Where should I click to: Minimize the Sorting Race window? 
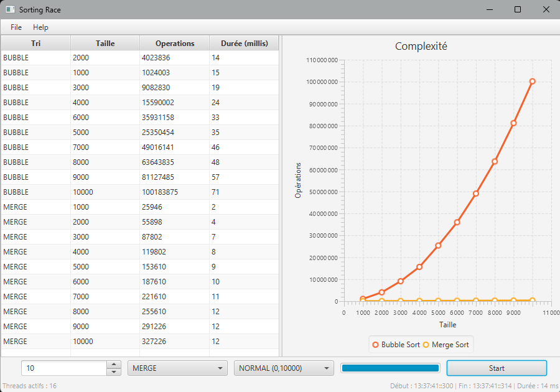(488, 10)
